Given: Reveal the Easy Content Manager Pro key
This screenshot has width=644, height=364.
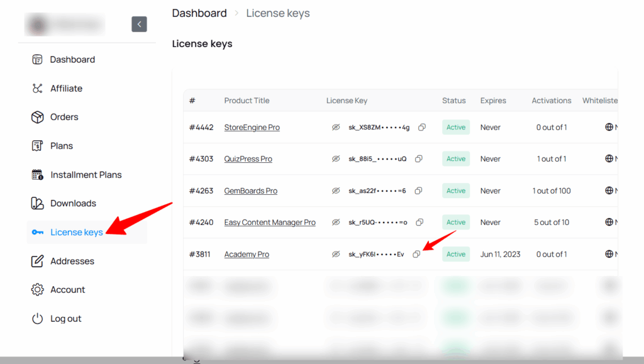Looking at the screenshot, I should tap(336, 223).
